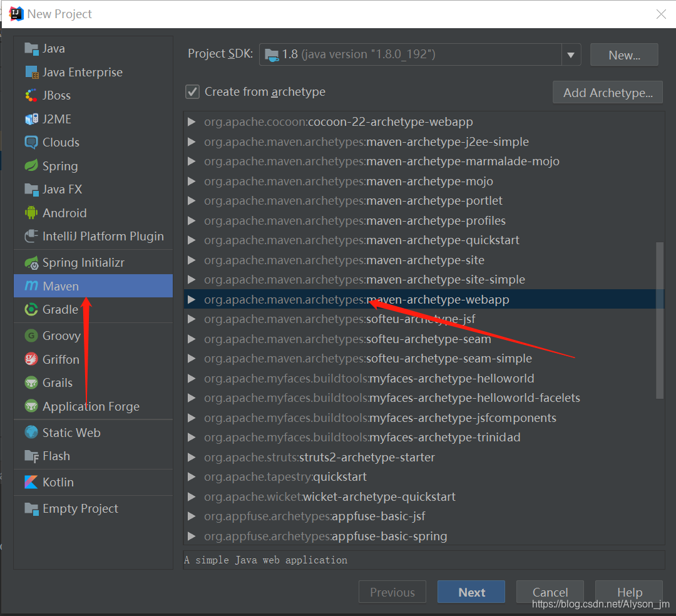Choose the Java FX icon
676x616 pixels.
click(31, 189)
